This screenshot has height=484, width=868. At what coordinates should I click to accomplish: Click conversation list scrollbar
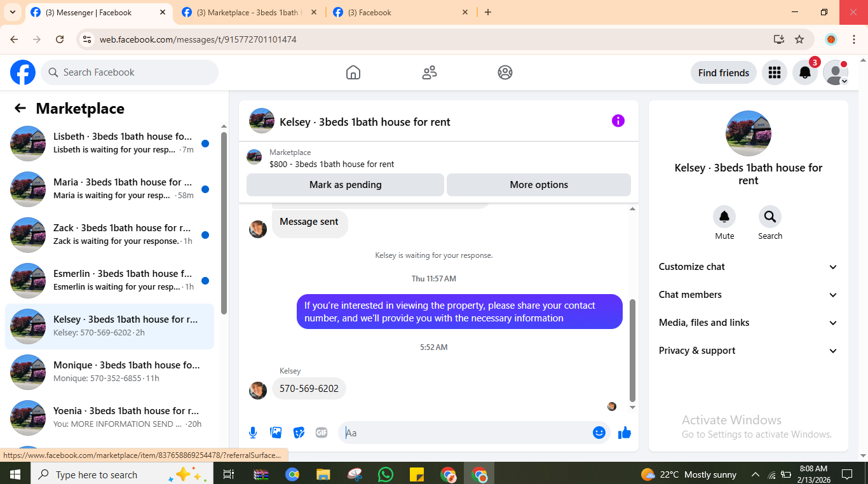(x=224, y=223)
